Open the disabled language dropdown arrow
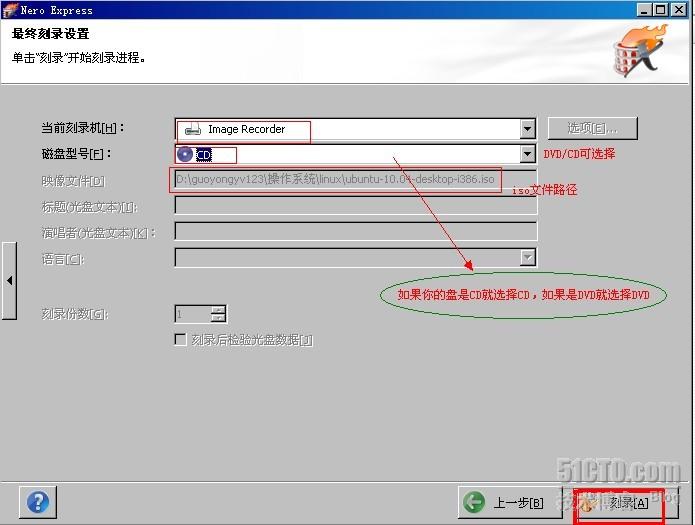The image size is (695, 525). [x=527, y=257]
